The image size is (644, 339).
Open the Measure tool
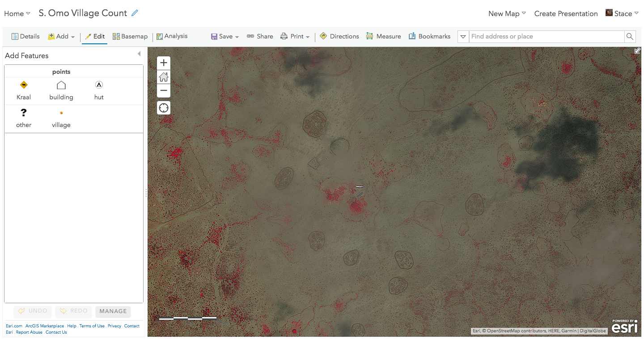[383, 36]
